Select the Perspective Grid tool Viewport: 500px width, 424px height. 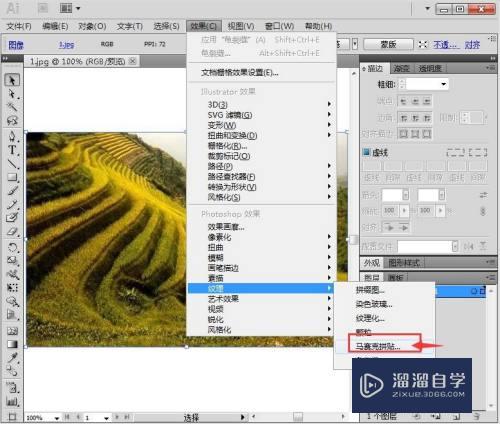coord(12,315)
